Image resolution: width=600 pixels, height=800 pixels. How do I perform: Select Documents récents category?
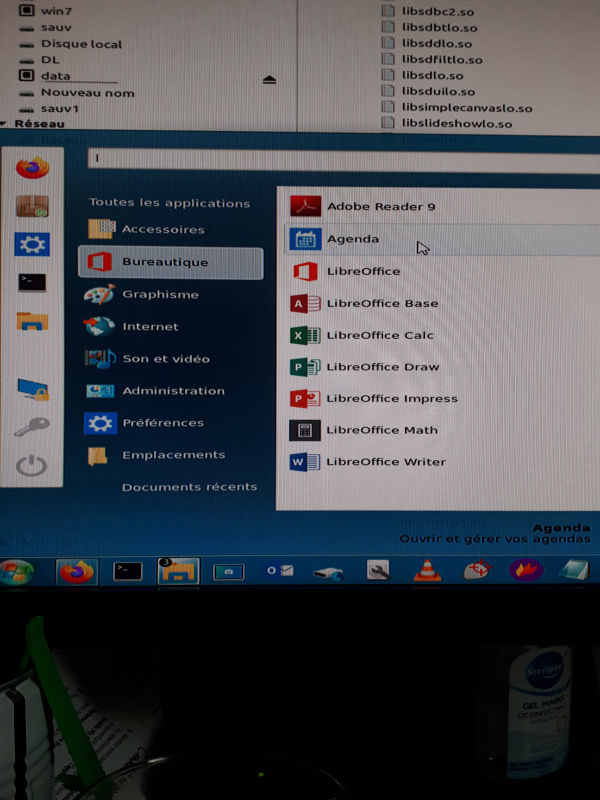(189, 487)
